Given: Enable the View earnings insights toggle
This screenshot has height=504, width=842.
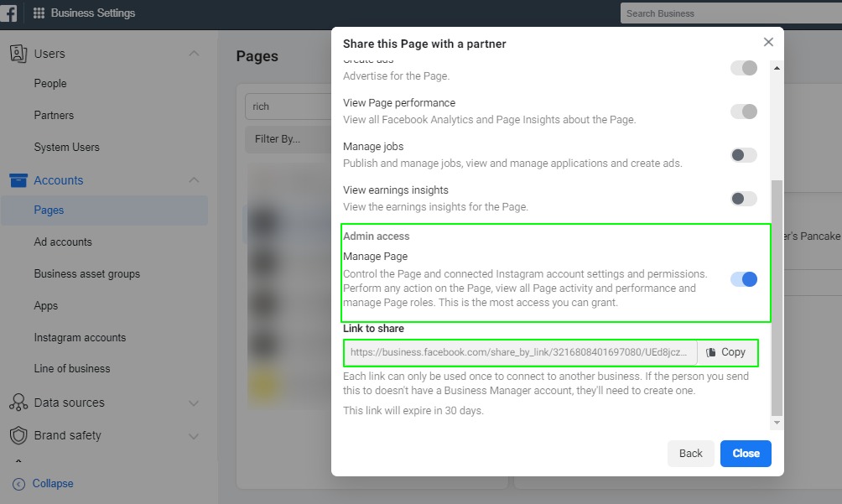Looking at the screenshot, I should point(744,199).
